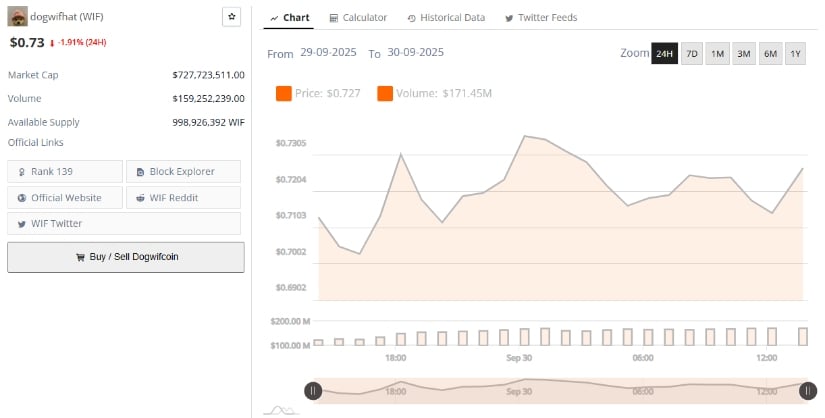Toggle the Volume series legend swatch
The height and width of the screenshot is (418, 825).
[385, 94]
